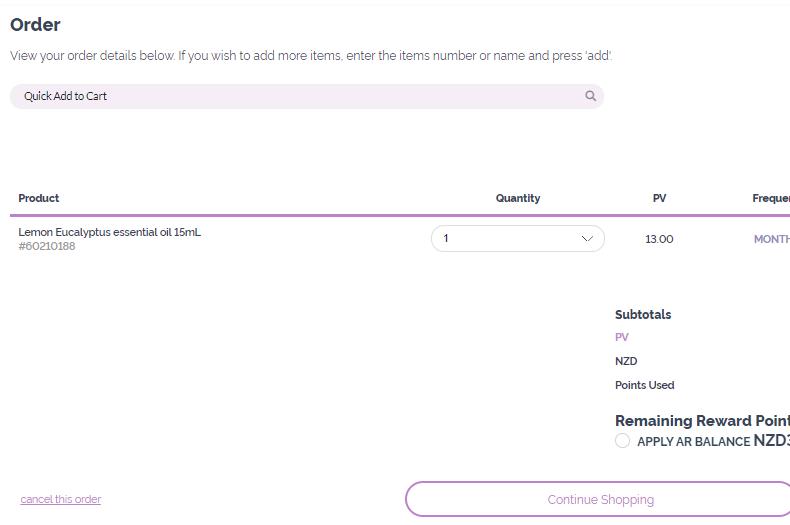The width and height of the screenshot is (790, 525).
Task: Click the Points Used label
Action: coord(644,385)
